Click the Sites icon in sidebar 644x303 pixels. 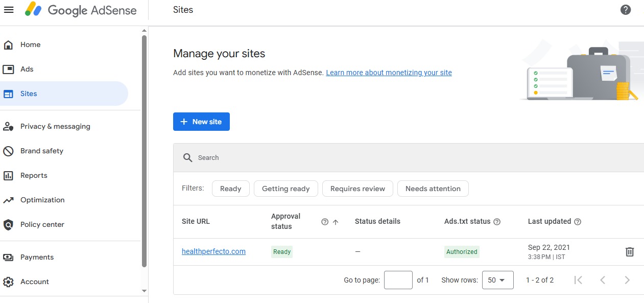pos(8,94)
